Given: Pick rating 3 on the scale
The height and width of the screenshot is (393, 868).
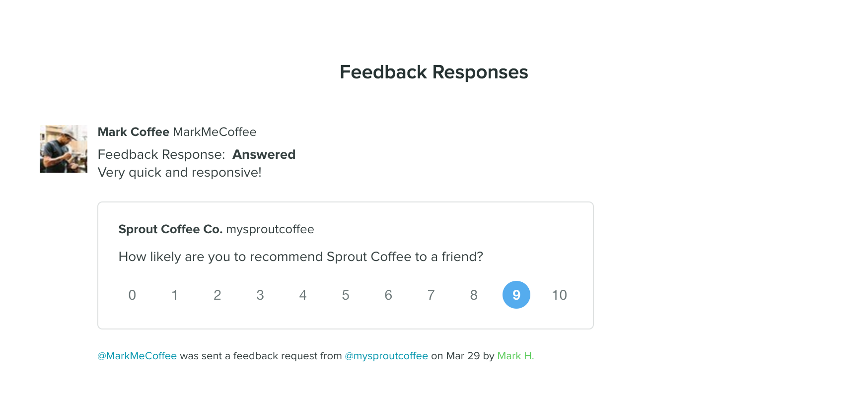Looking at the screenshot, I should point(260,295).
